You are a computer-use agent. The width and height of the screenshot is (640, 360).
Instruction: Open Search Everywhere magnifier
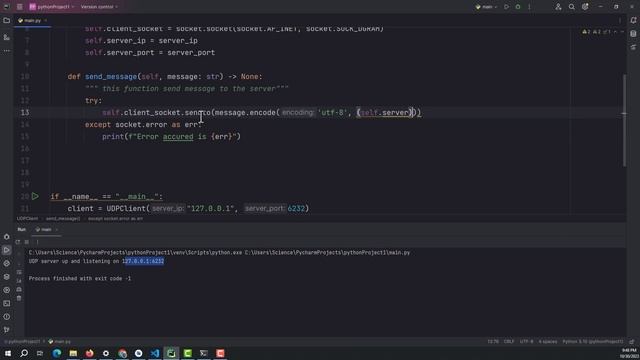point(571,7)
